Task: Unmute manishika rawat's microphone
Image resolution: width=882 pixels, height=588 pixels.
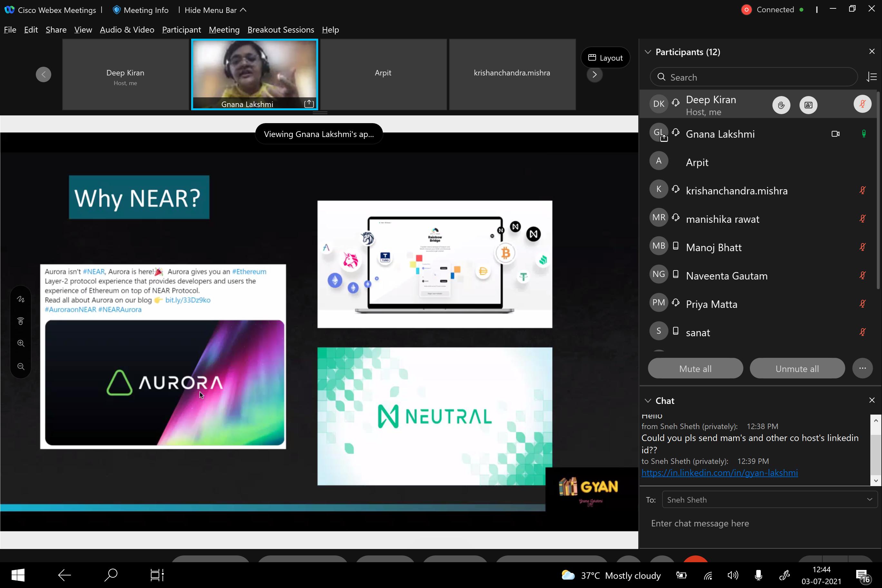Action: point(863,218)
